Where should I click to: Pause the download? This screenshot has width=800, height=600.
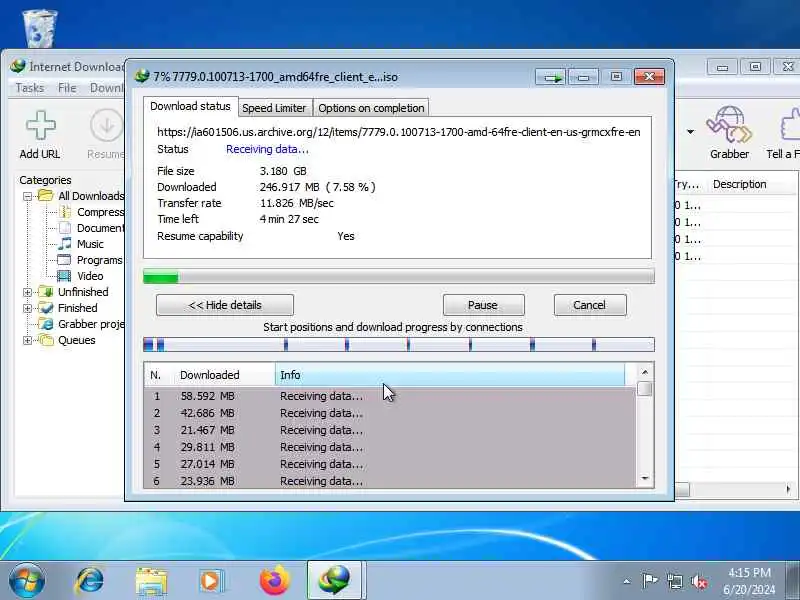click(483, 305)
